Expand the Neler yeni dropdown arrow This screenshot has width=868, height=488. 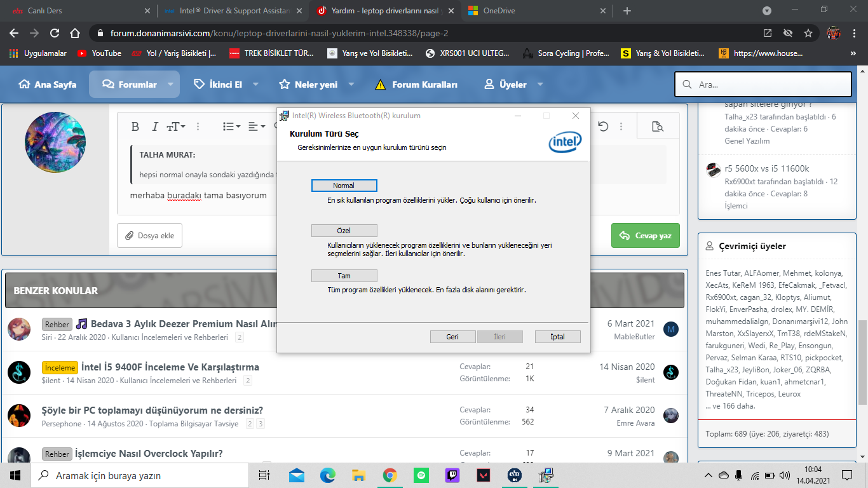pos(351,85)
